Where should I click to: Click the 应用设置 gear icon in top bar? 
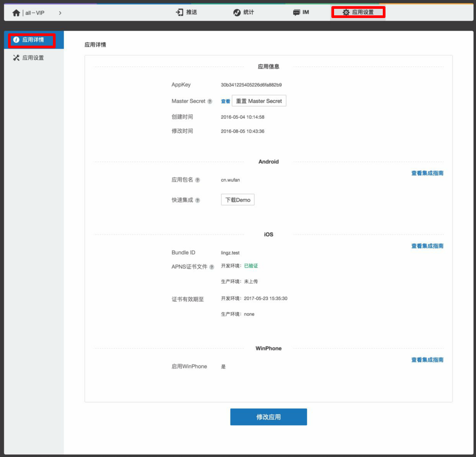[346, 12]
